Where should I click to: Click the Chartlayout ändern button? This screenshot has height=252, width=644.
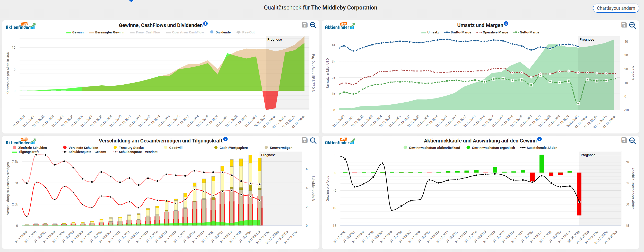click(616, 8)
